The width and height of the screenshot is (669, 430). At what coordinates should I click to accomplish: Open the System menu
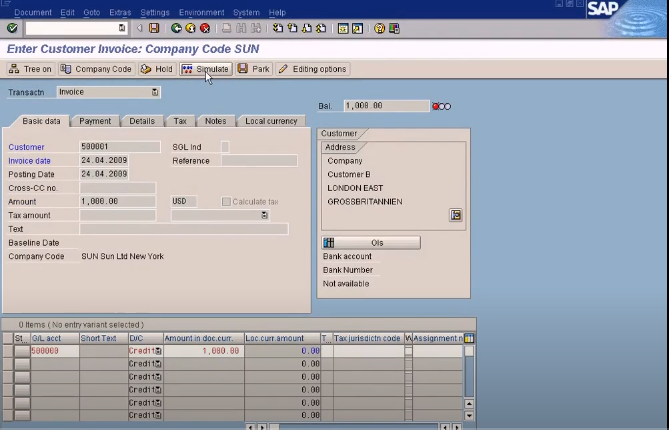point(246,12)
